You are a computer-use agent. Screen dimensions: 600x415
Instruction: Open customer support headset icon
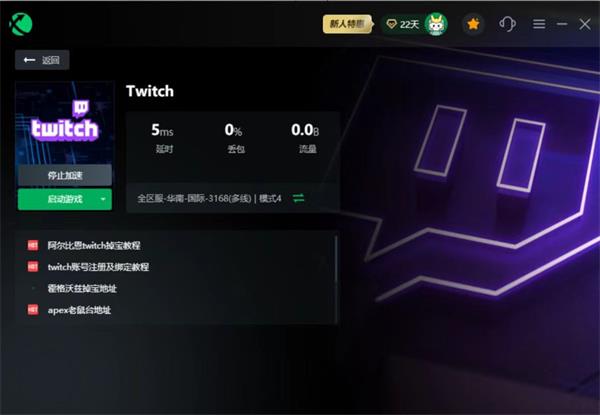pyautogui.click(x=507, y=24)
